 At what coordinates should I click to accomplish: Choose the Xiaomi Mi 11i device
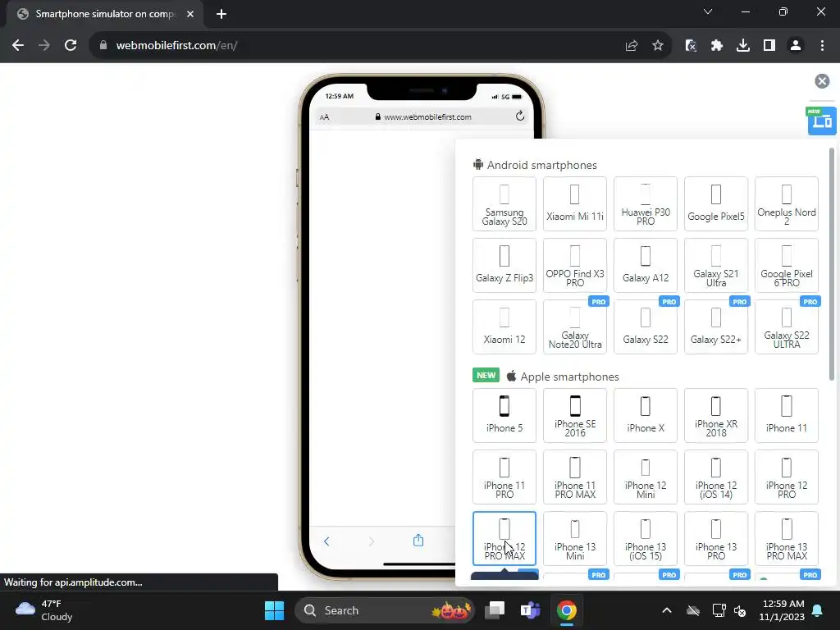click(x=575, y=204)
